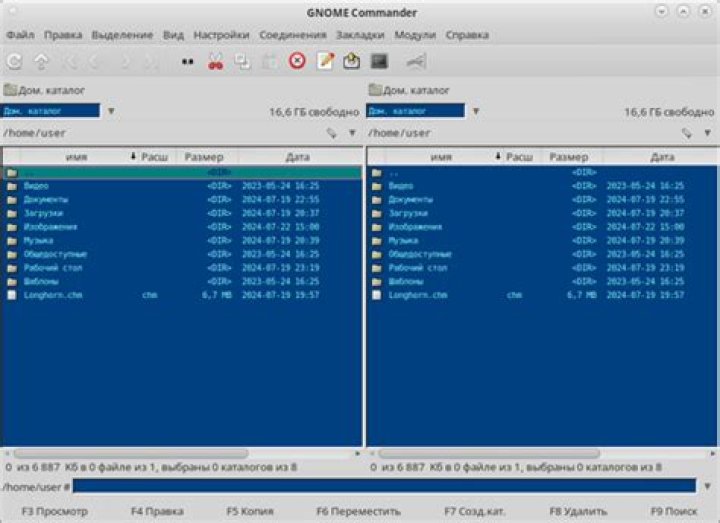Open the Настройки menu
The height and width of the screenshot is (523, 720).
[221, 35]
